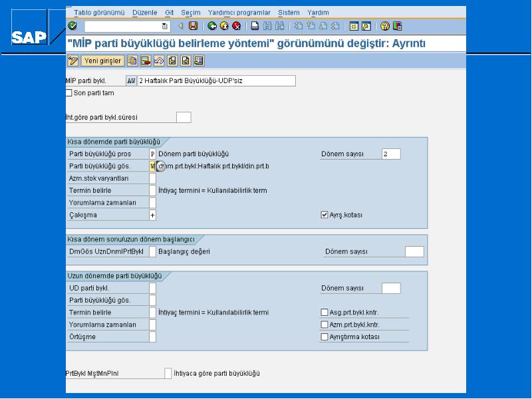Viewport: 532px width, 399px height.
Task: Click Dönem sayısı field containing 2
Action: pyautogui.click(x=391, y=154)
